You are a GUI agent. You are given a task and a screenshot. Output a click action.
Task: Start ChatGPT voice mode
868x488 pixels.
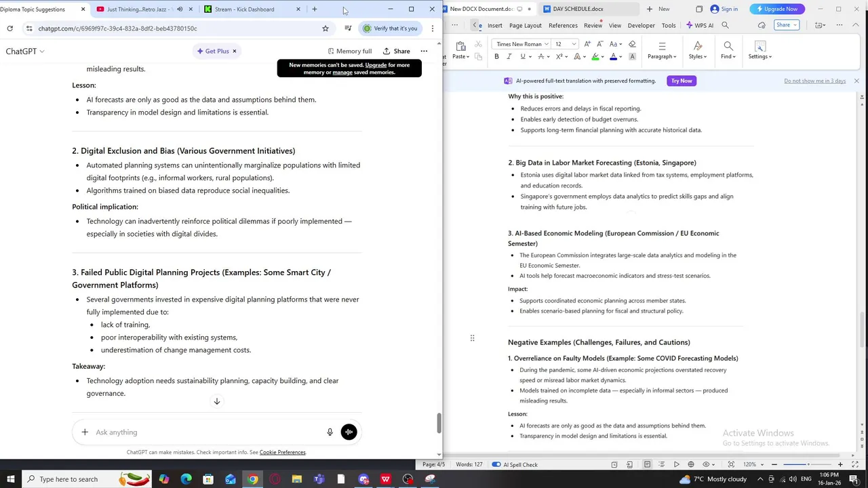tap(349, 432)
